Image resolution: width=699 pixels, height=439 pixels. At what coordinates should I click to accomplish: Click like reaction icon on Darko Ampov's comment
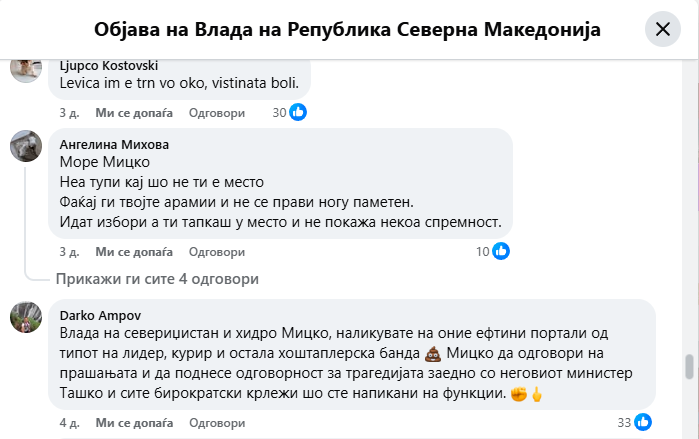tap(643, 422)
